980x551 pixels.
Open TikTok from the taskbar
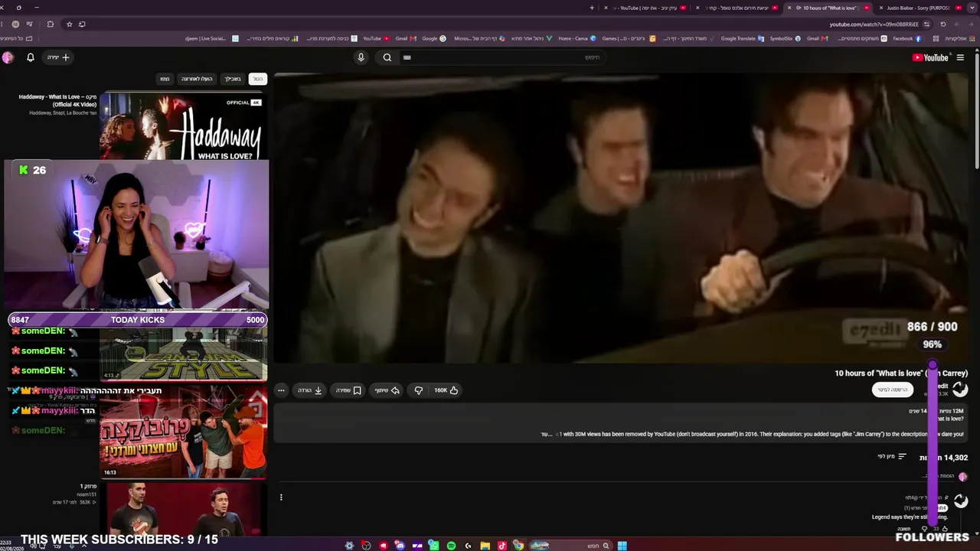[x=501, y=546]
